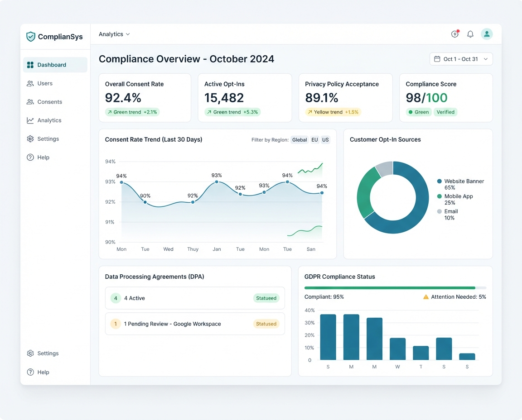Click the 92.4% consent rate value

point(123,98)
